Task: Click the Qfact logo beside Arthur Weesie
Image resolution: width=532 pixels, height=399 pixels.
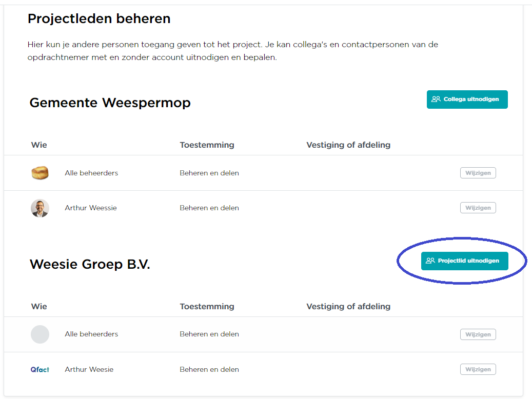Action: click(40, 369)
